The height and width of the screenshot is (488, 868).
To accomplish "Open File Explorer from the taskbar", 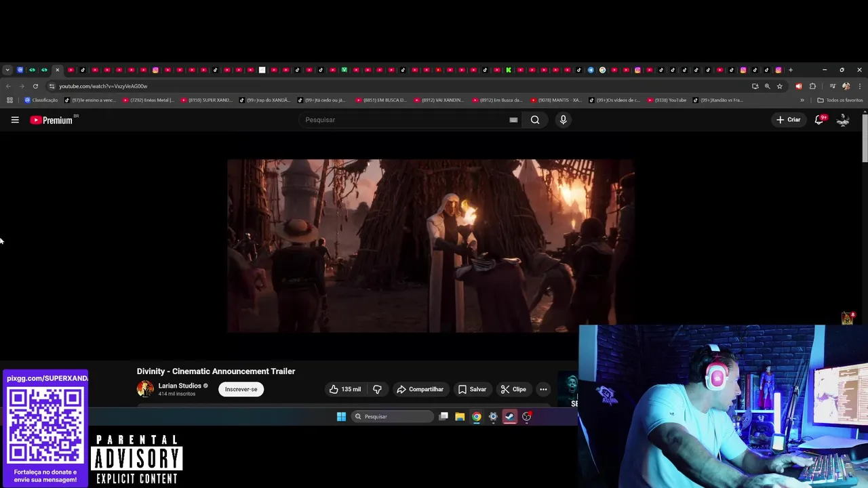I will pos(460,417).
